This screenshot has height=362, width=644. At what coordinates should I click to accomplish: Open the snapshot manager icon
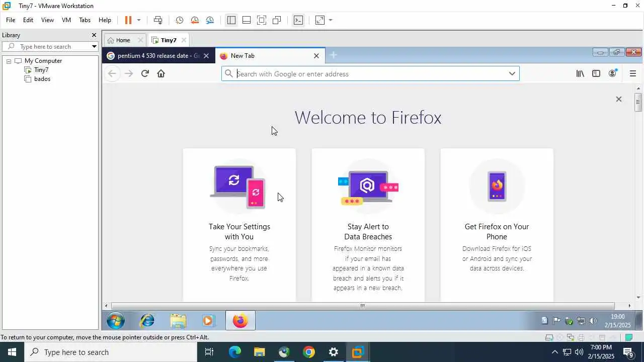coord(210,20)
